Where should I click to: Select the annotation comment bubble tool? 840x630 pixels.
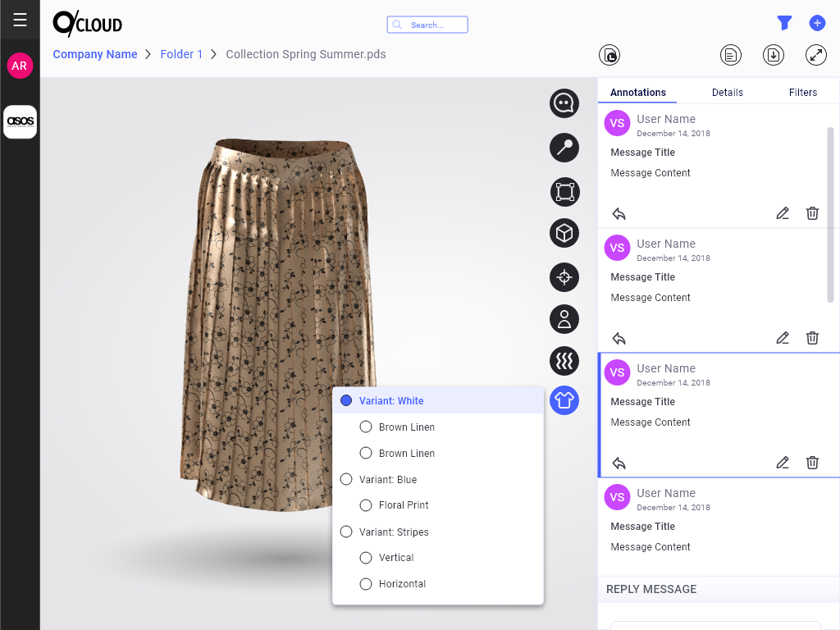564,103
